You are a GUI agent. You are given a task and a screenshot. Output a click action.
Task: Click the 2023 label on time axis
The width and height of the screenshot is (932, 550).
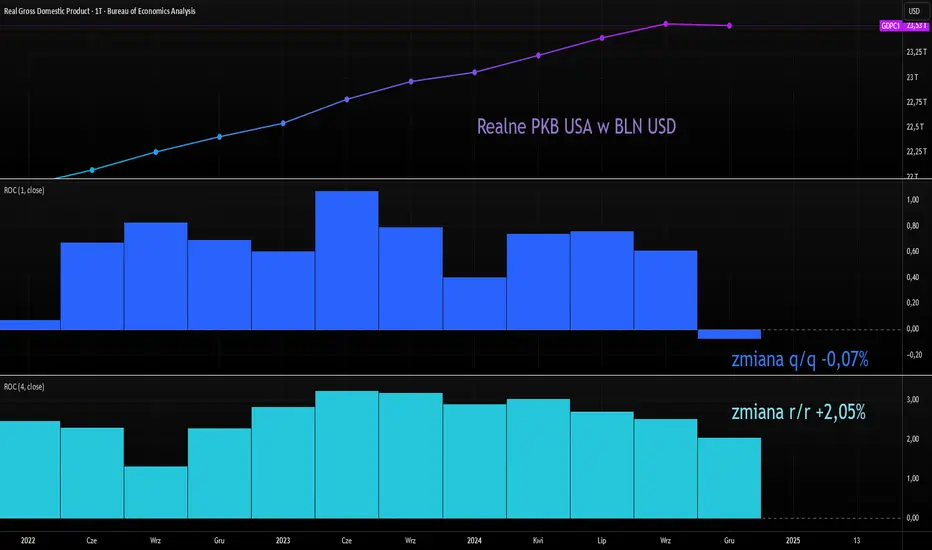pos(283,540)
